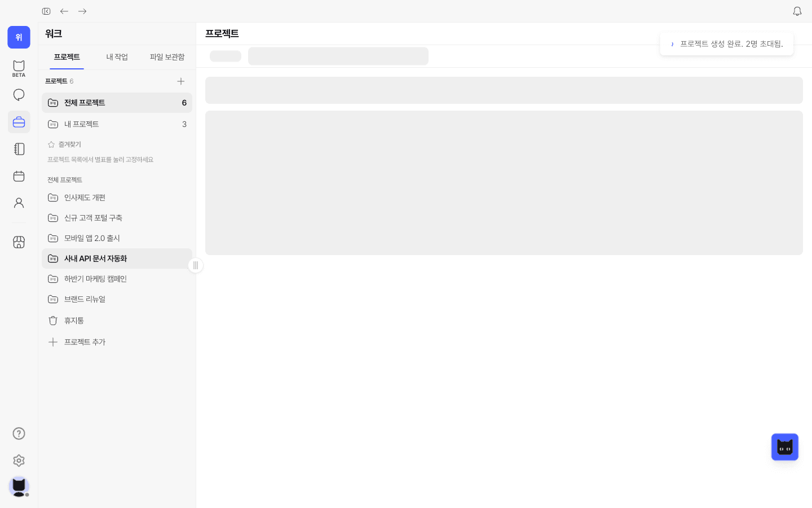
Task: Collapse the sidebar with the panel toggle icon
Action: [x=46, y=11]
